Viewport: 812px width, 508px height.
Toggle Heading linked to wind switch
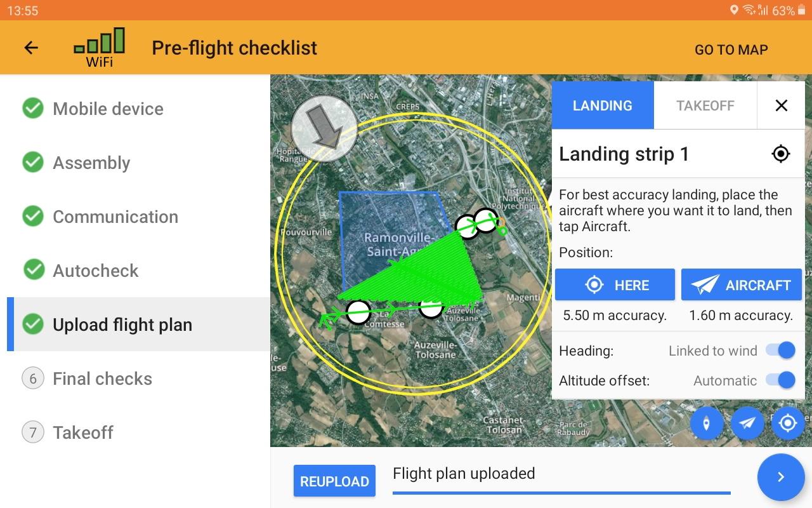pos(780,351)
